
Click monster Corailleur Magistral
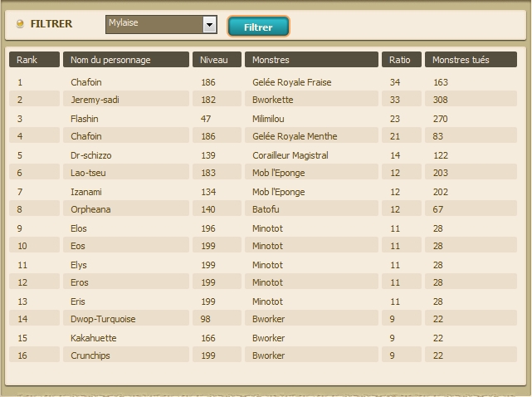point(290,155)
